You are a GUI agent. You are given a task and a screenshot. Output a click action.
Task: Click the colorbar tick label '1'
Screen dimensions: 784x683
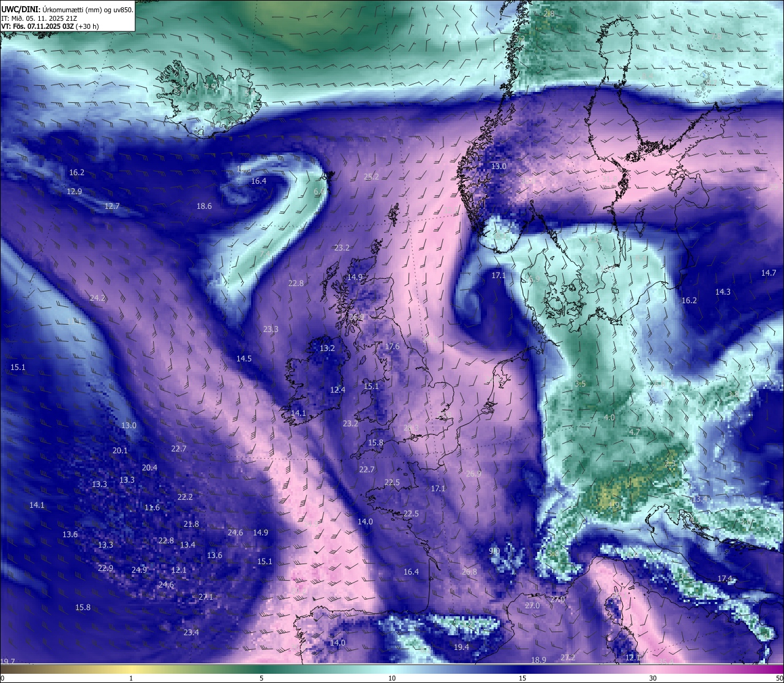pos(131,678)
